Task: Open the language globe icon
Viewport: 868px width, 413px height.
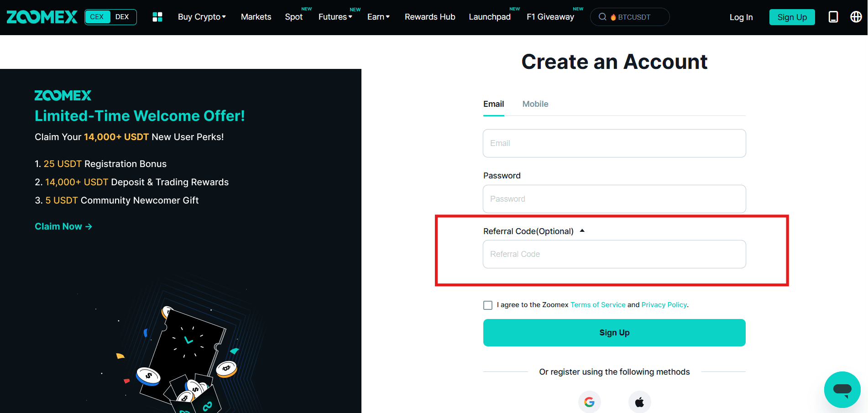Action: [x=856, y=17]
